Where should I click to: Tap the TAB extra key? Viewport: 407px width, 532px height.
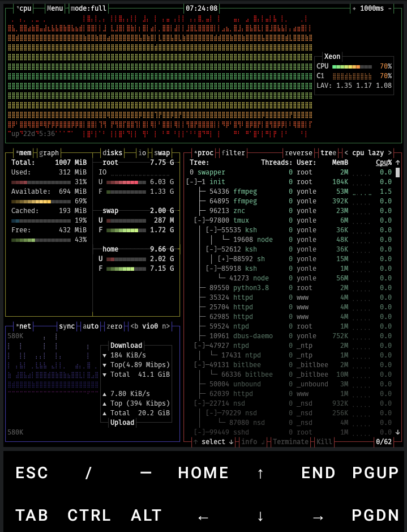(x=32, y=516)
